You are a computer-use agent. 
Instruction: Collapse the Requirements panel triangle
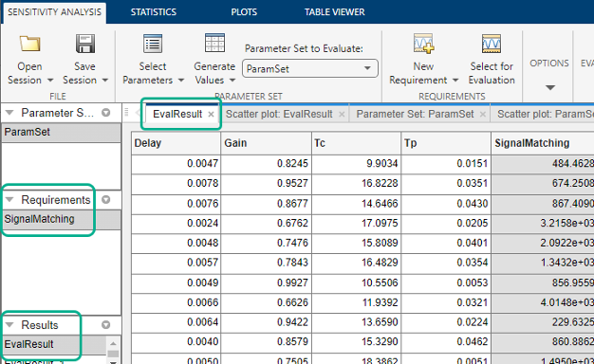pos(9,199)
